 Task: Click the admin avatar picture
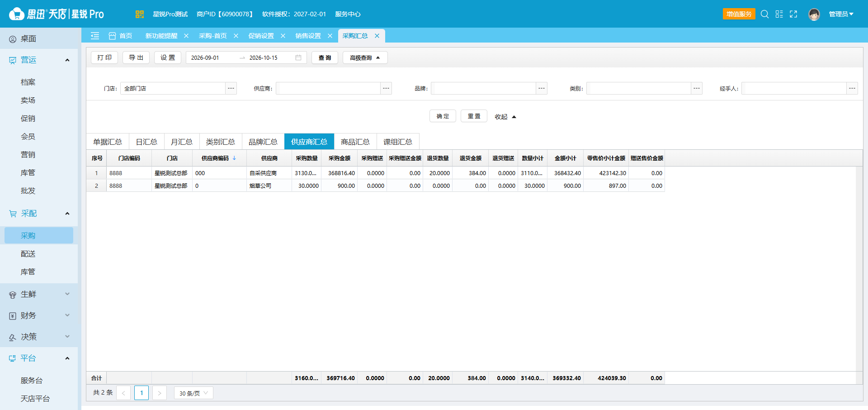click(814, 14)
